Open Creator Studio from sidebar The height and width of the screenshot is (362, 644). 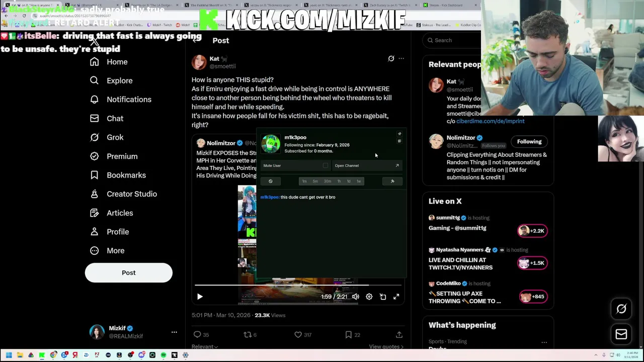point(123,194)
